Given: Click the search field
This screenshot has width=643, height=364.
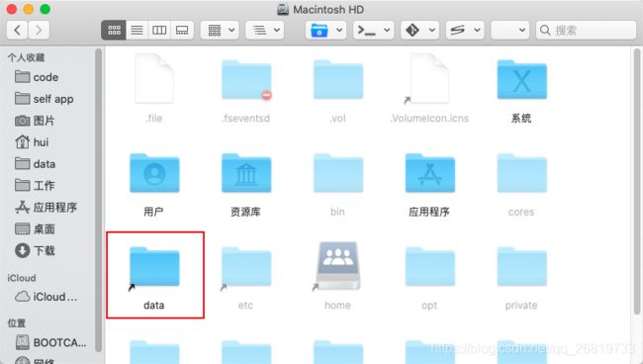Looking at the screenshot, I should point(586,31).
